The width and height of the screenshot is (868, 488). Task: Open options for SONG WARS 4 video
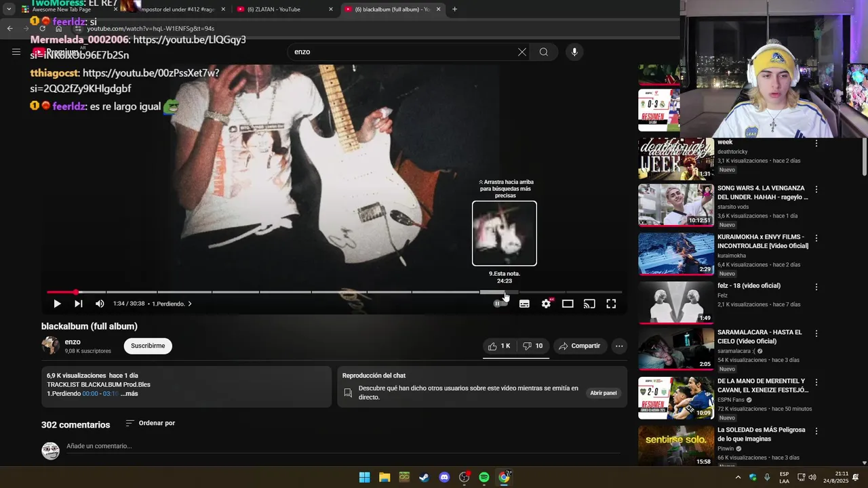click(816, 189)
